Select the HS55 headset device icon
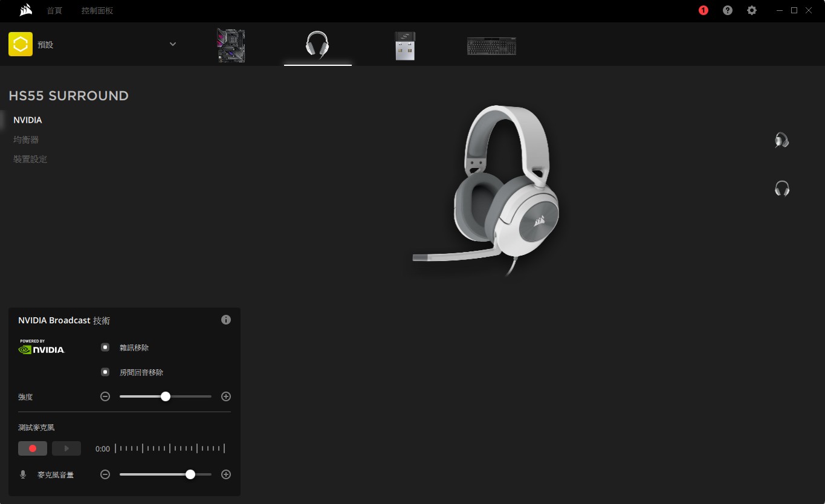This screenshot has width=825, height=504. point(317,45)
